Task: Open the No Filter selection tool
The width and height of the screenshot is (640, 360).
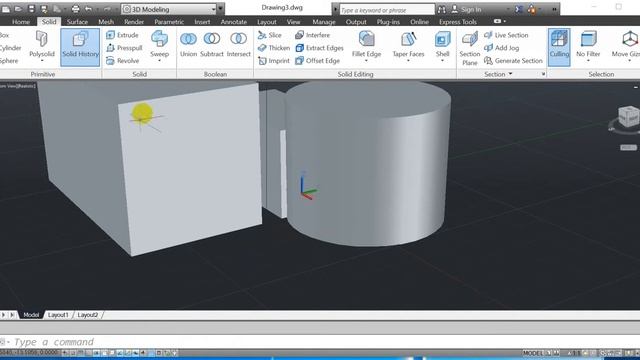Action: point(588,43)
